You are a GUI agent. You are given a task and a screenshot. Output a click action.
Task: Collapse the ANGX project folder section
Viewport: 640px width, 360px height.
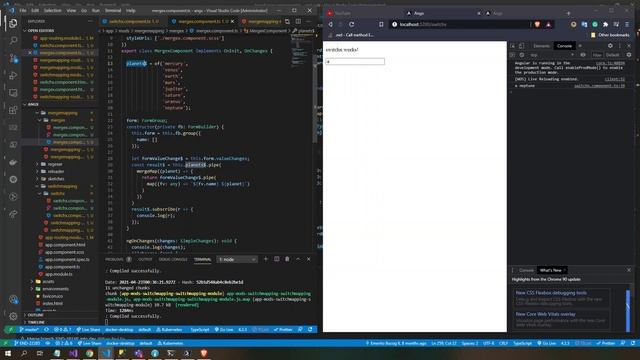[33, 104]
